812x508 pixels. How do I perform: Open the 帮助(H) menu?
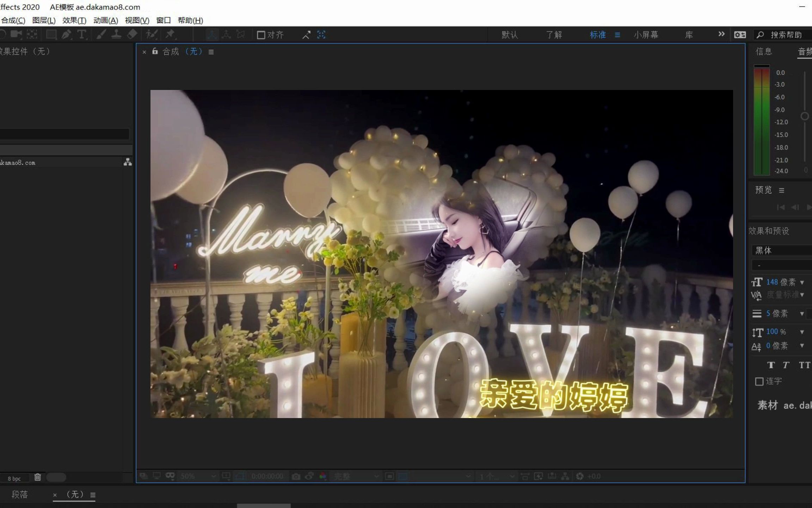[x=190, y=20]
